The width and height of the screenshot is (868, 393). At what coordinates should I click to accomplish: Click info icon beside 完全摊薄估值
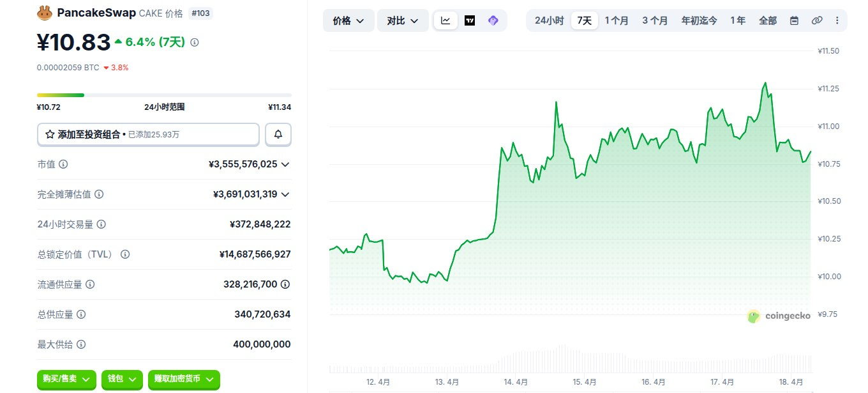coord(99,194)
